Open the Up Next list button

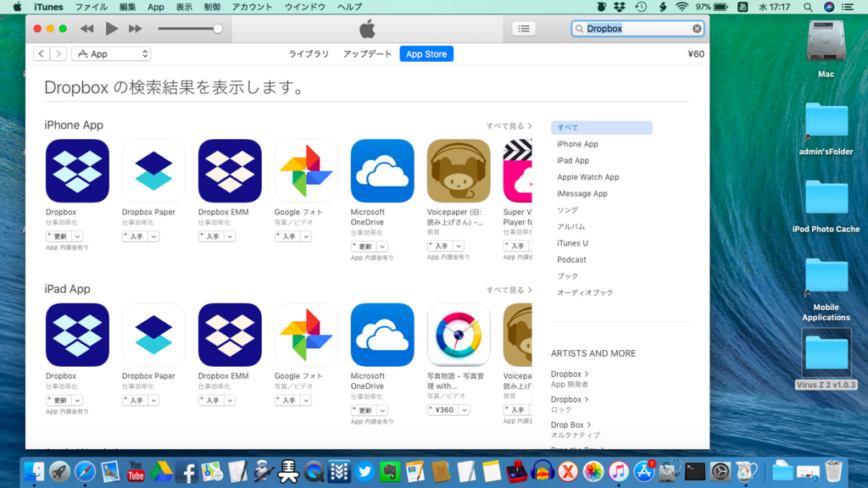(524, 29)
